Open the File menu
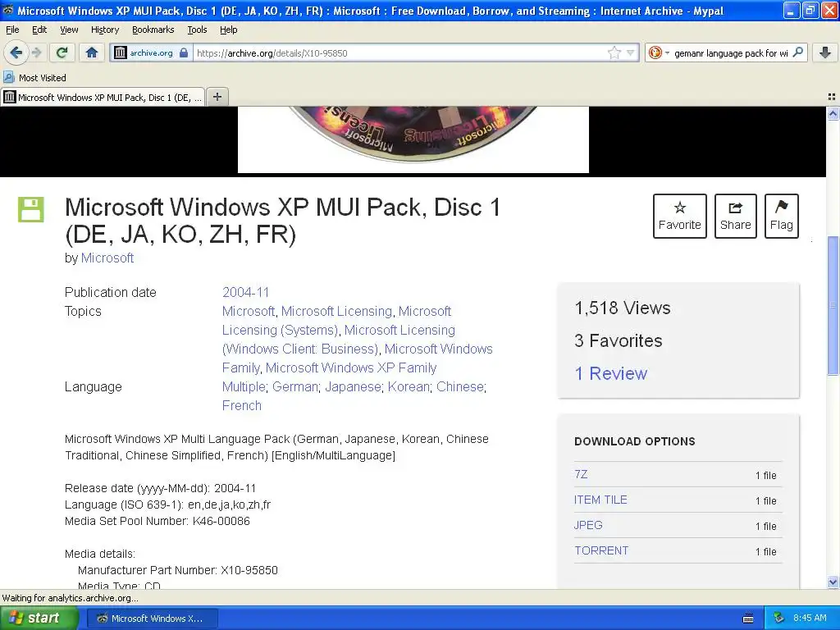Screen dimensions: 840x630 pyautogui.click(x=12, y=30)
